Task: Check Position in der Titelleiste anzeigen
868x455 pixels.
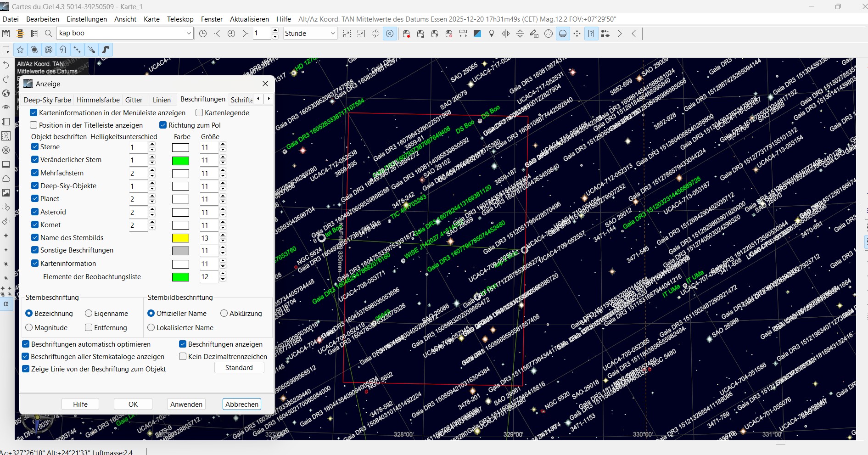Action: point(34,125)
